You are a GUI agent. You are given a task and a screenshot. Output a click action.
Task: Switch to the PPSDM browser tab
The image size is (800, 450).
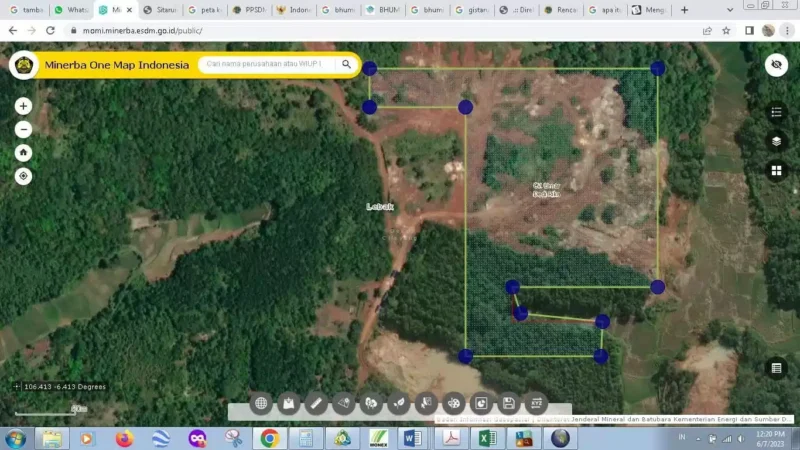(x=250, y=10)
